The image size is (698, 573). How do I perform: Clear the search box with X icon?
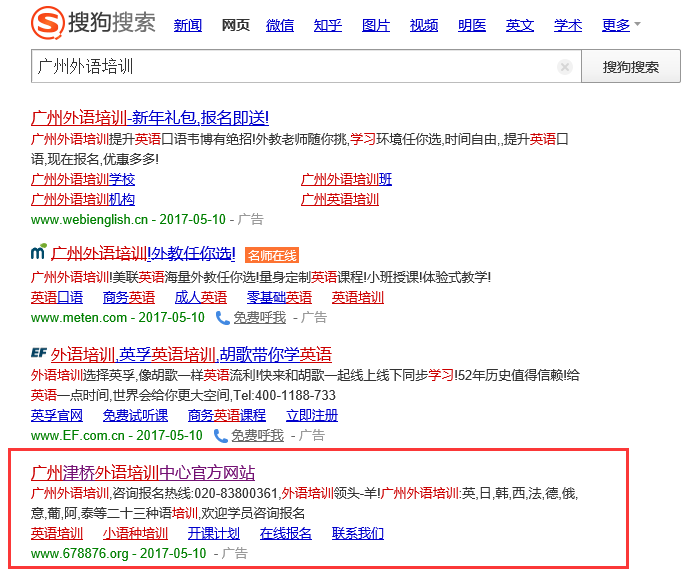[x=565, y=67]
